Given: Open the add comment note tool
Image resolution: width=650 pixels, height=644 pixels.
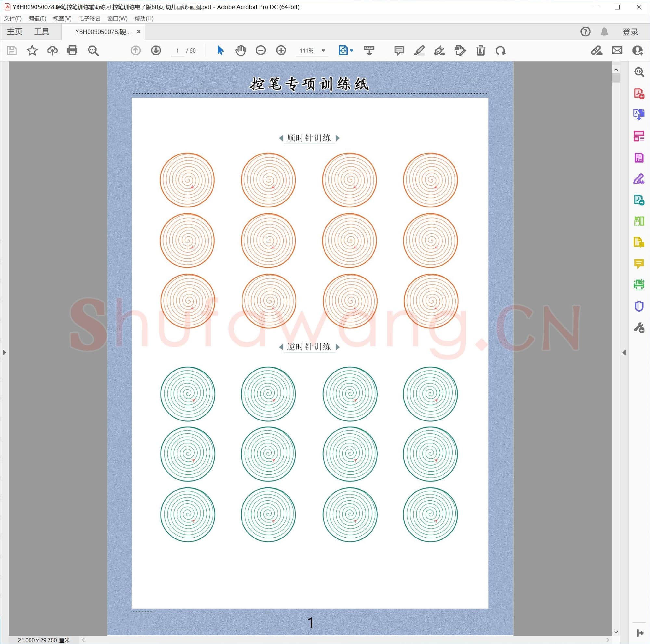Looking at the screenshot, I should tap(399, 50).
